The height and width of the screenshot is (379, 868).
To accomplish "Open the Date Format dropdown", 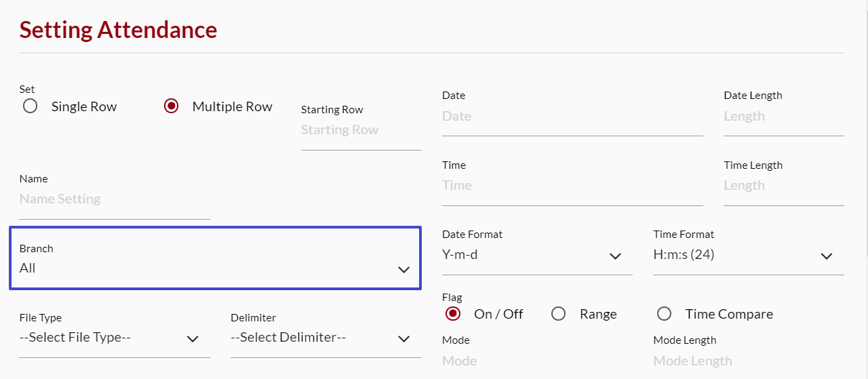I will [537, 255].
